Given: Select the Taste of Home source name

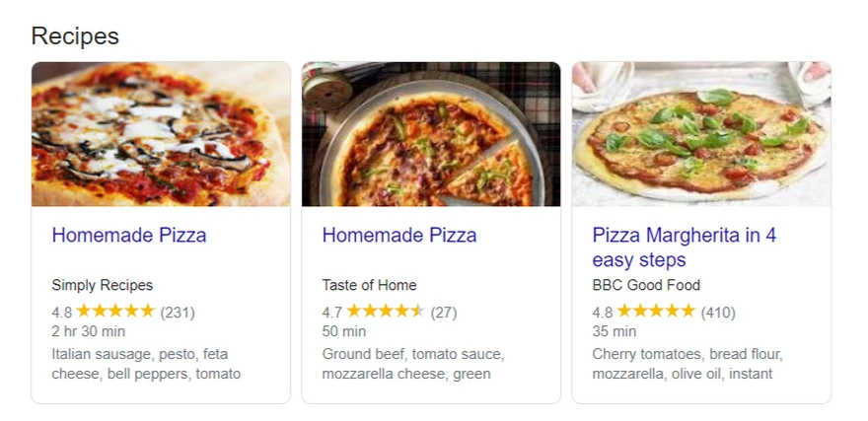Looking at the screenshot, I should coord(369,285).
